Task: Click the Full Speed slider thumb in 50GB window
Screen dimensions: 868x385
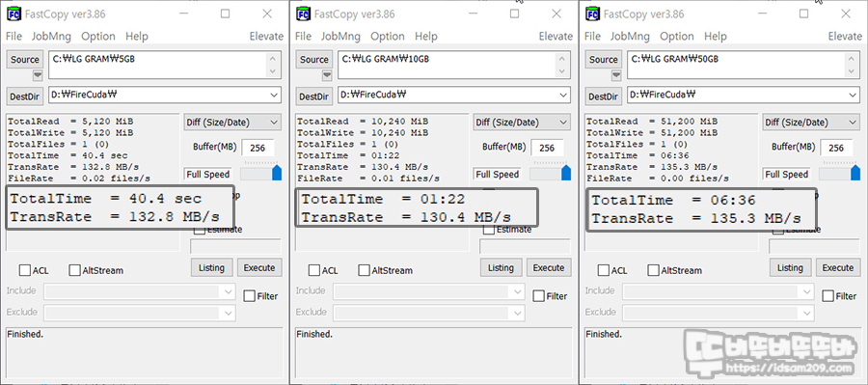Action: [x=855, y=173]
